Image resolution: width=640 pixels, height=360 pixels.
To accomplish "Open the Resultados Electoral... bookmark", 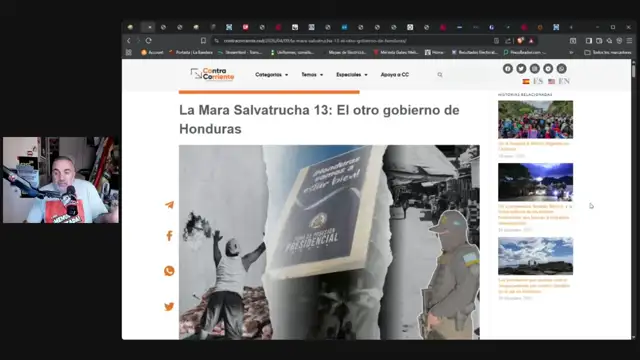I will pyautogui.click(x=475, y=52).
